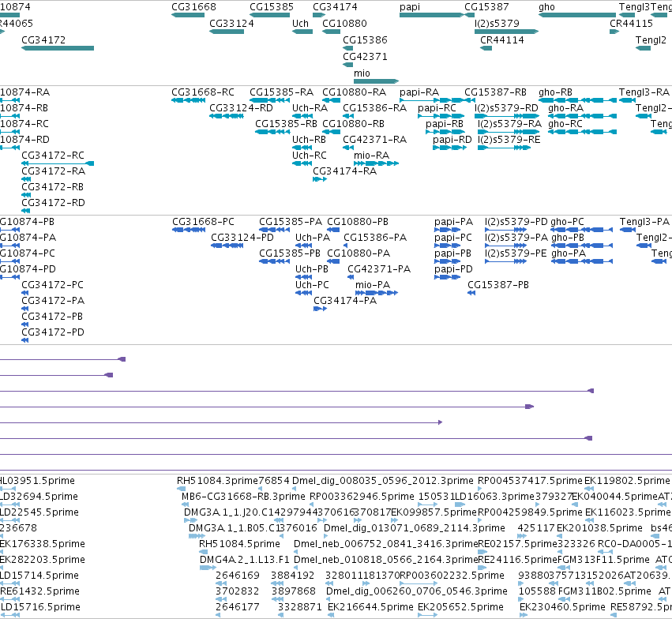
Task: Click the CG31668 gene label
Action: (193, 7)
